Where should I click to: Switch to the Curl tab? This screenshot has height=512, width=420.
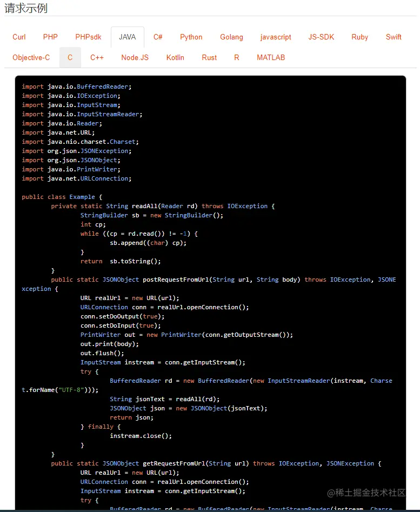(19, 37)
